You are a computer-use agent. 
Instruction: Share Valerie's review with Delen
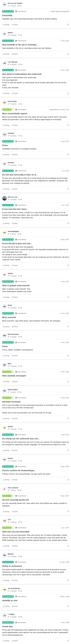15,54
